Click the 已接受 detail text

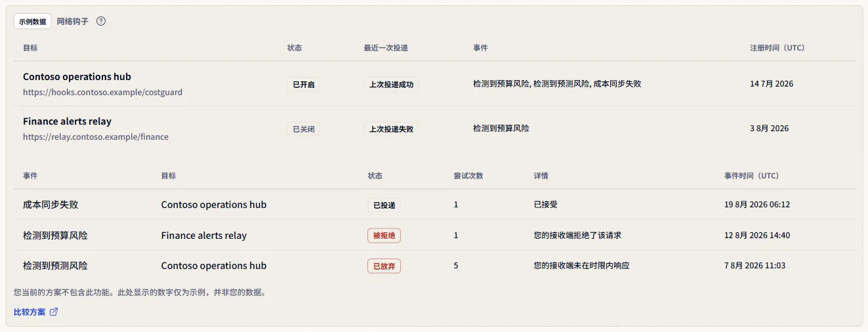[x=546, y=205]
